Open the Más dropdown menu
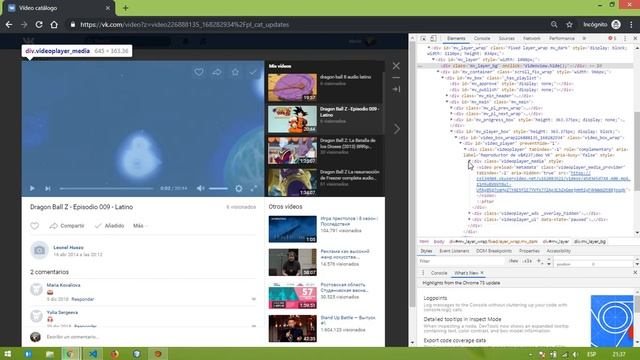The height and width of the screenshot is (360, 640). pos(140,226)
